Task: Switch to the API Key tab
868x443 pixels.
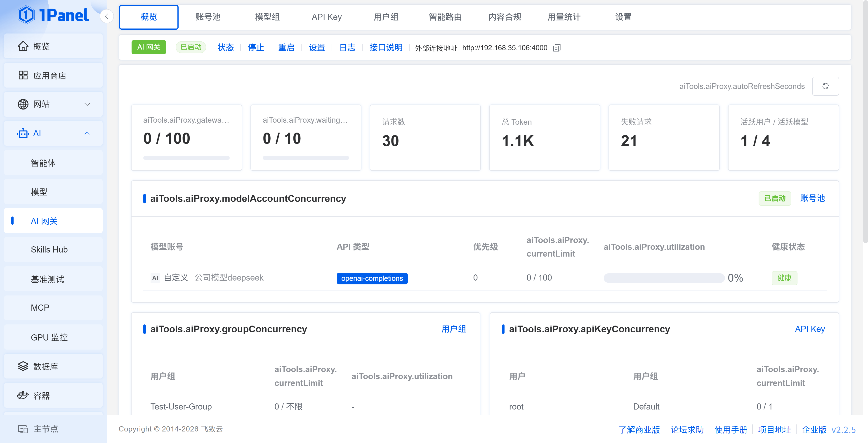Action: 326,17
